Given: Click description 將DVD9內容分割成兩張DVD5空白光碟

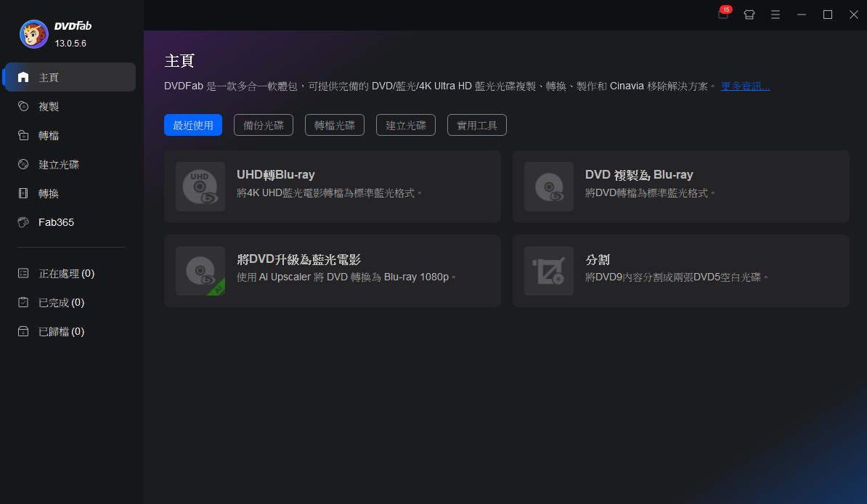Looking at the screenshot, I should (677, 277).
